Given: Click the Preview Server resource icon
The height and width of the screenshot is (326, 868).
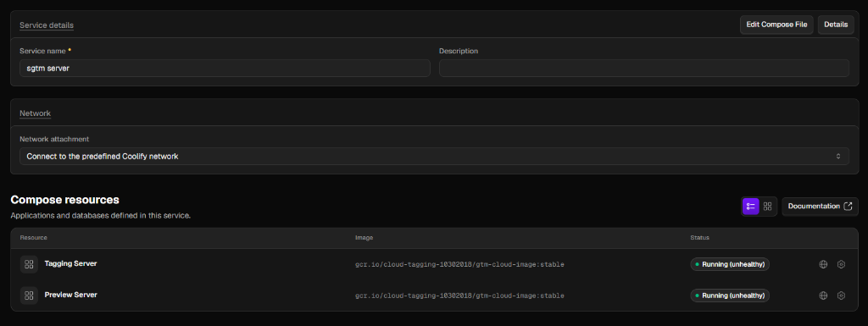Looking at the screenshot, I should [x=30, y=295].
